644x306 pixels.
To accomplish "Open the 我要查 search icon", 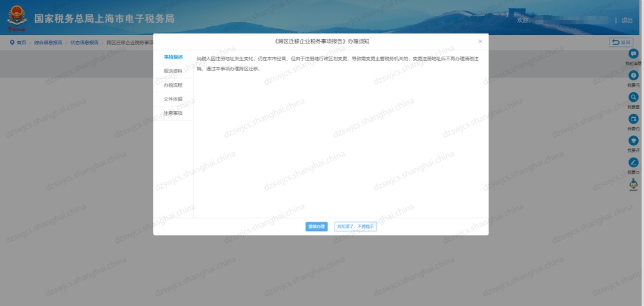I will [634, 97].
